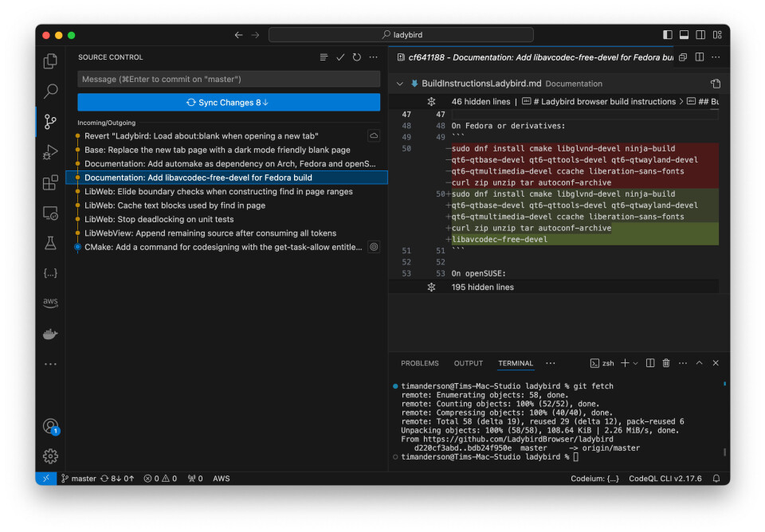Click the Codeium status bar item
Screen dimensions: 765x532
point(594,479)
